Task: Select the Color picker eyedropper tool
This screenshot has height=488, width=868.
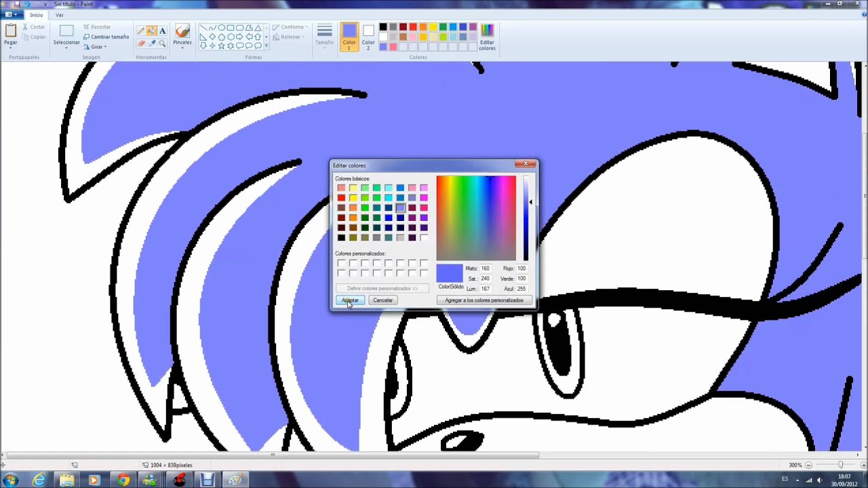Action: 151,43
